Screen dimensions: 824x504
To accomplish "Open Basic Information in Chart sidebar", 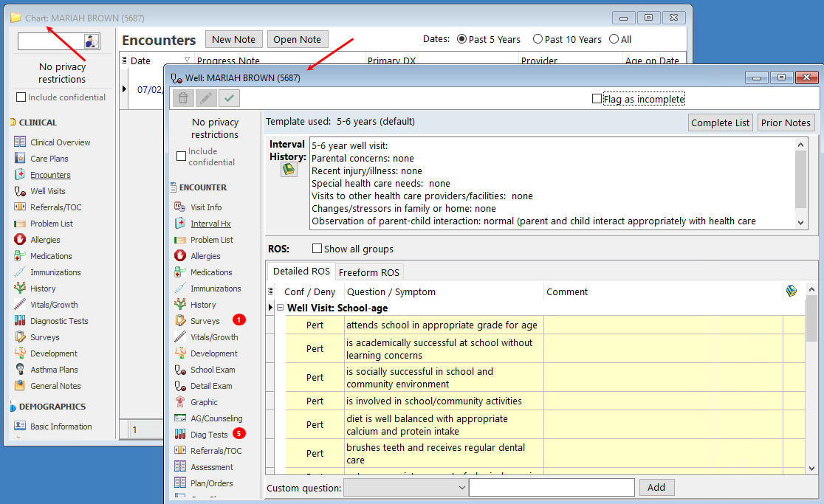I will 61,427.
